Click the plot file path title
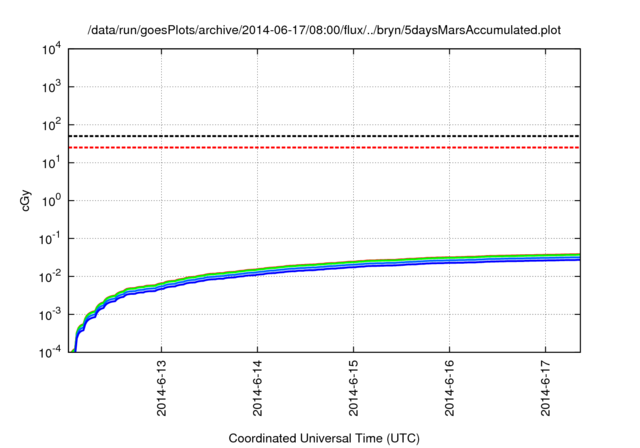This screenshot has width=640, height=448. pos(324,30)
